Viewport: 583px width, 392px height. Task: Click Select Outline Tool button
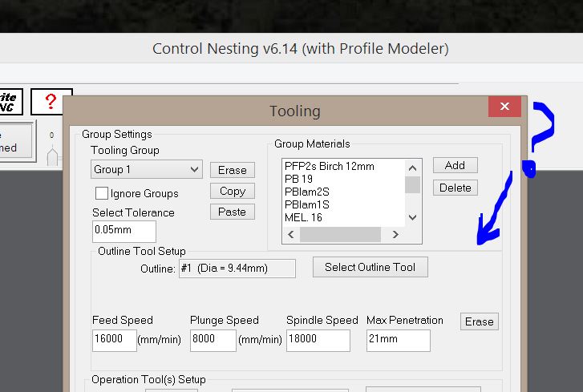click(370, 267)
